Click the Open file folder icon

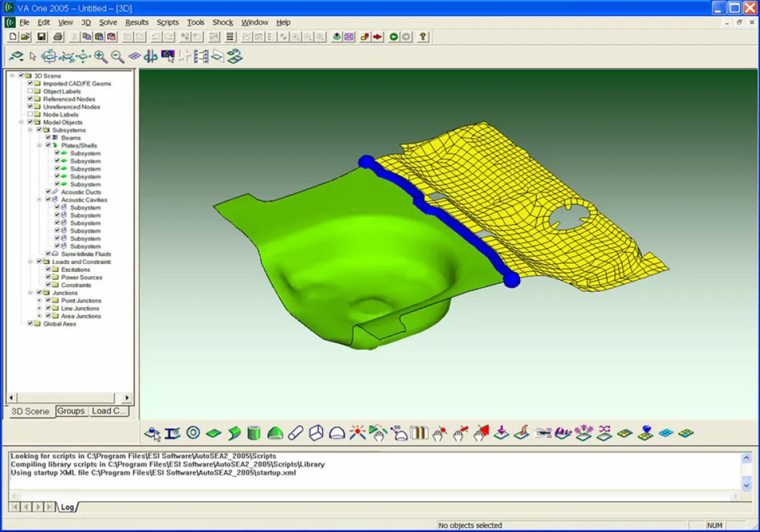25,37
